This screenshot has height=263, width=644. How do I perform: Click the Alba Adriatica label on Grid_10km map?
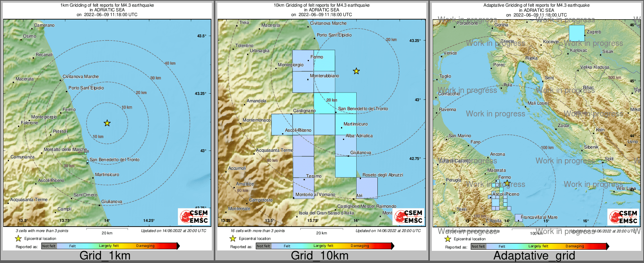pyautogui.click(x=359, y=136)
